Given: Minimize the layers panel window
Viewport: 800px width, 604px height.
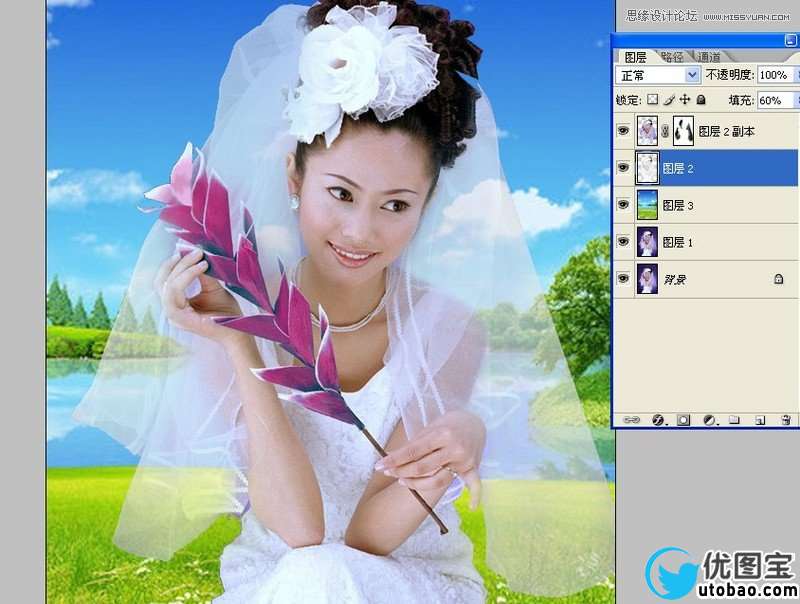Looking at the screenshot, I should click(790, 40).
